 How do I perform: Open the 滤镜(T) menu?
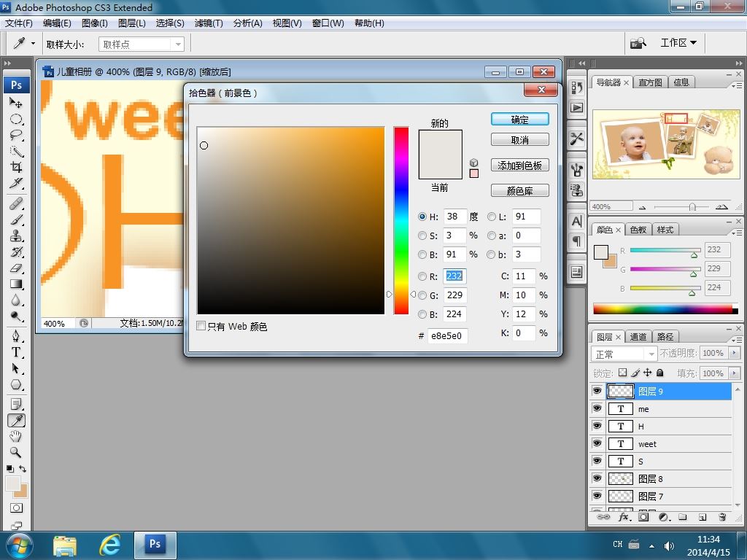tap(209, 23)
